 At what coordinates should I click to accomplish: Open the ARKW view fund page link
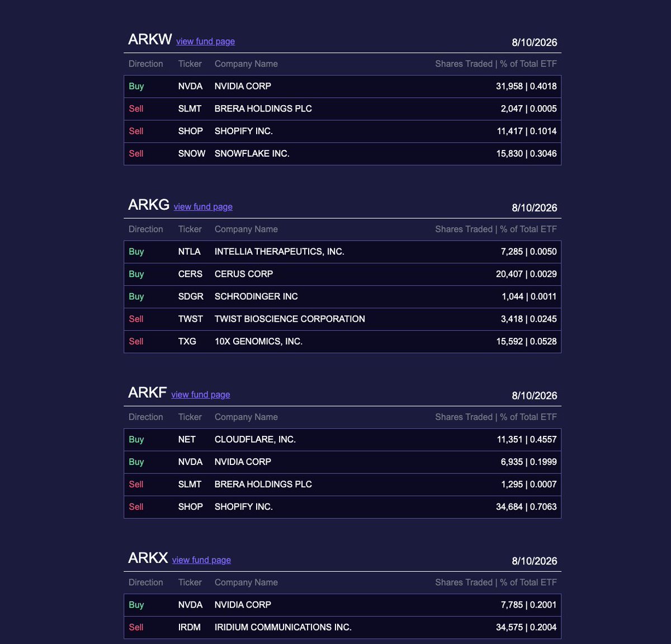[205, 41]
